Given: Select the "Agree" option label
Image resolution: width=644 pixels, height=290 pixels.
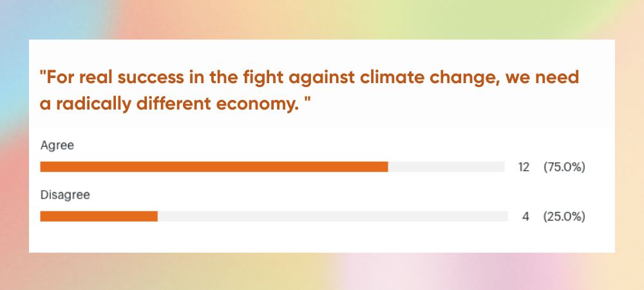Looking at the screenshot, I should click(57, 146).
